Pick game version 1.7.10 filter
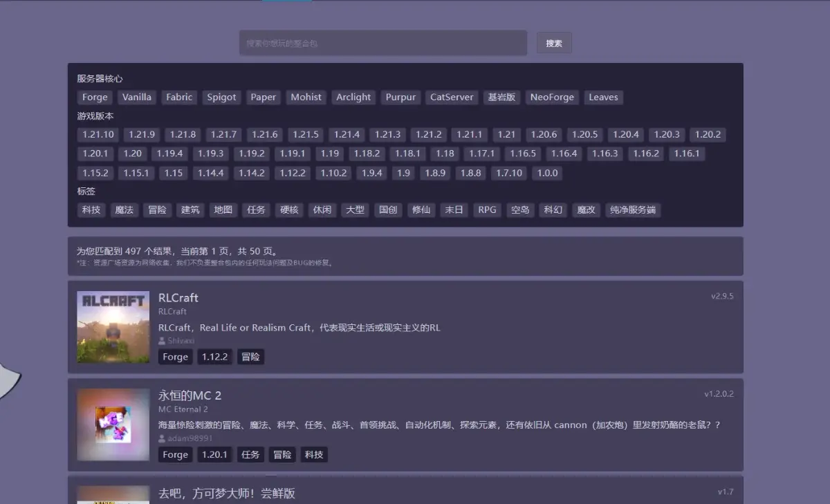 pos(509,173)
